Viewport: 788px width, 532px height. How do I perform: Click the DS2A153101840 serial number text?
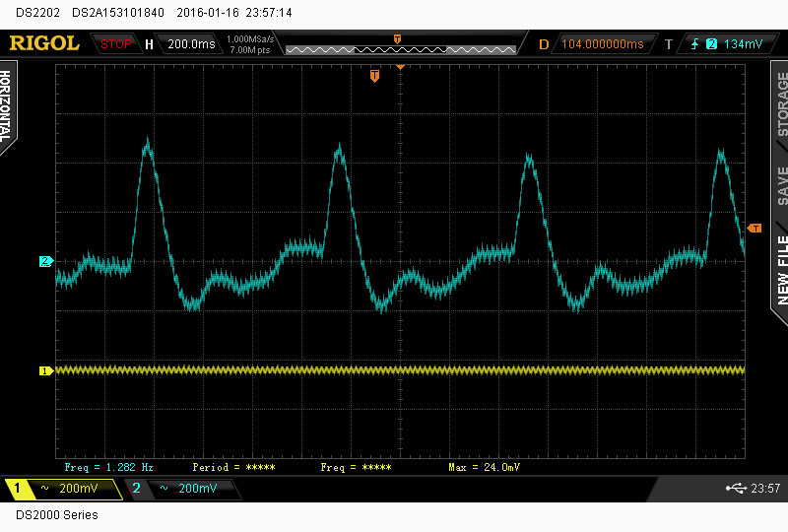click(118, 13)
